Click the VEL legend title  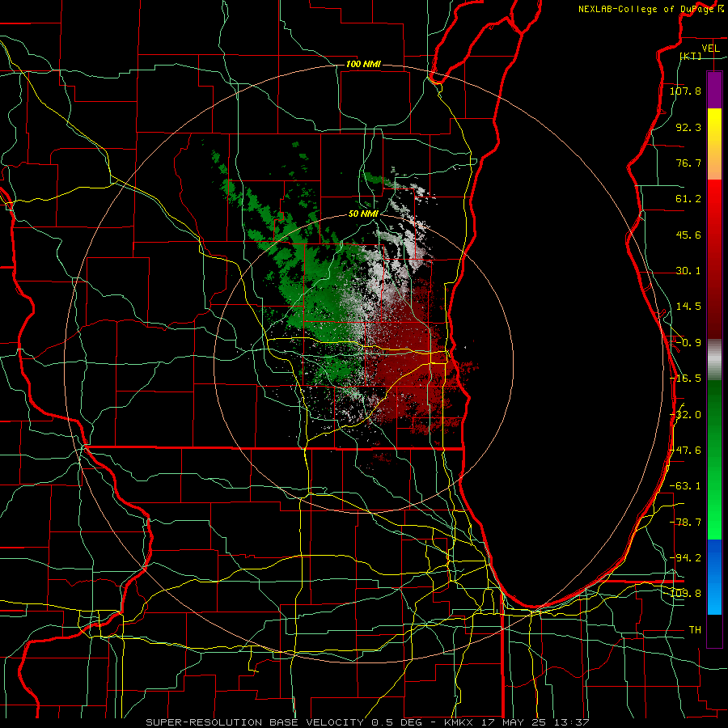click(x=711, y=48)
